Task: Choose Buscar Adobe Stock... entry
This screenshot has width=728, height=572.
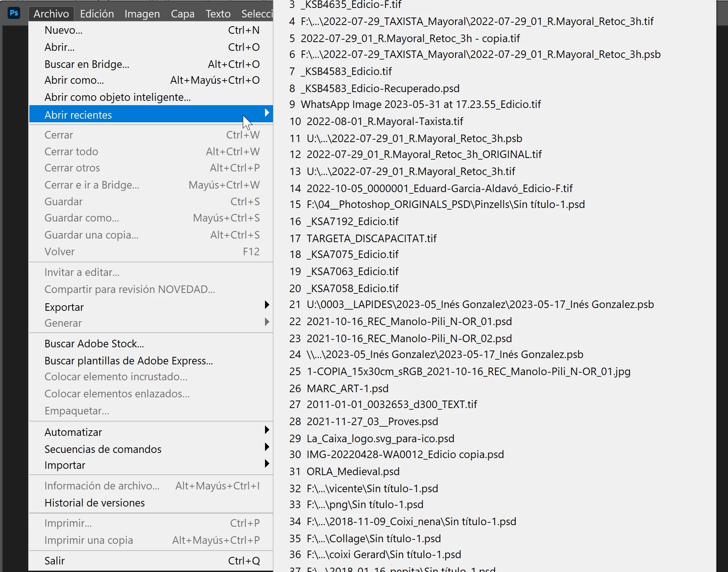Action: pos(151,344)
